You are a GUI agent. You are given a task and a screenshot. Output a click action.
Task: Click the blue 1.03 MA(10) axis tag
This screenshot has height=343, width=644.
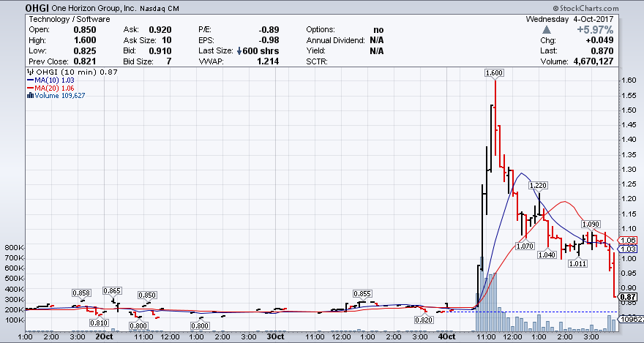click(x=629, y=249)
